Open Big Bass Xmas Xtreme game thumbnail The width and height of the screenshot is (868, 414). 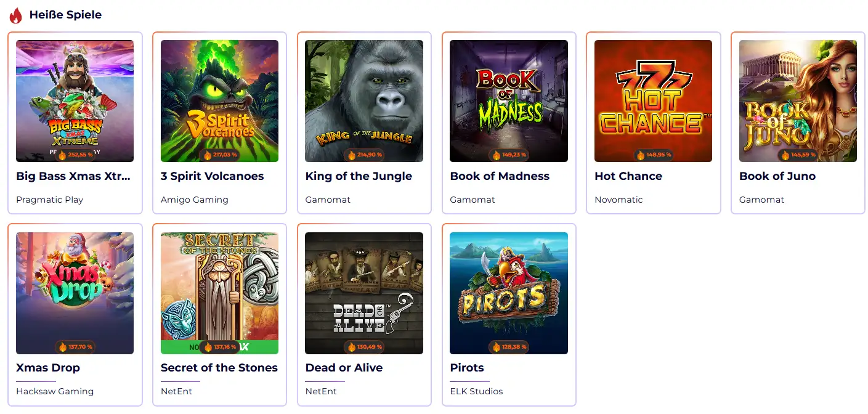[75, 101]
